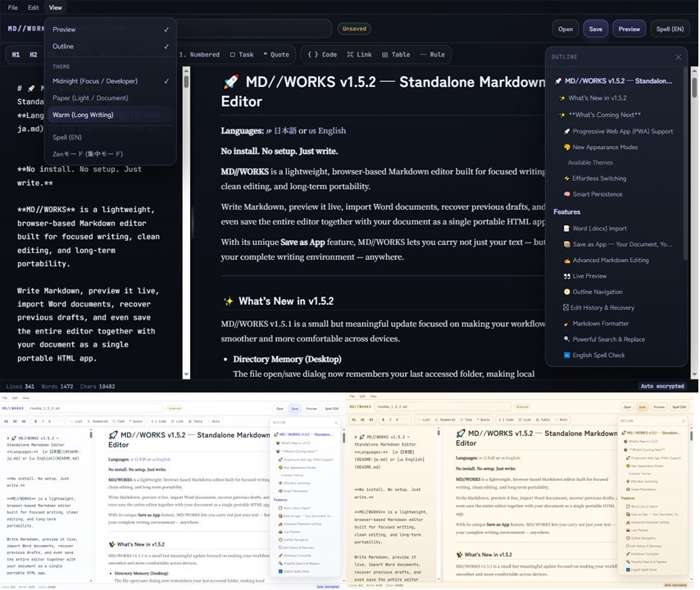The image size is (700, 590).
Task: Toggle Preview in View menu
Action: 111,29
